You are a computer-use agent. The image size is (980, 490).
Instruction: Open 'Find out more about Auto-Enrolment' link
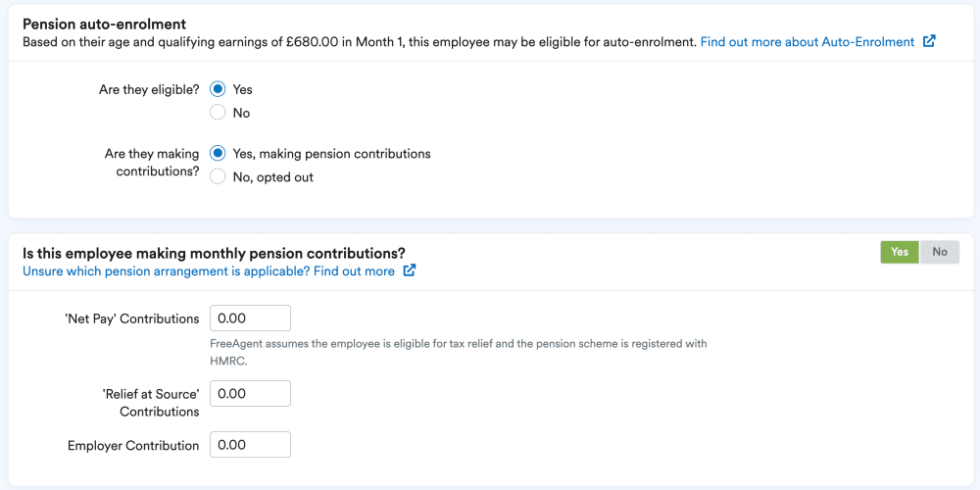point(807,42)
